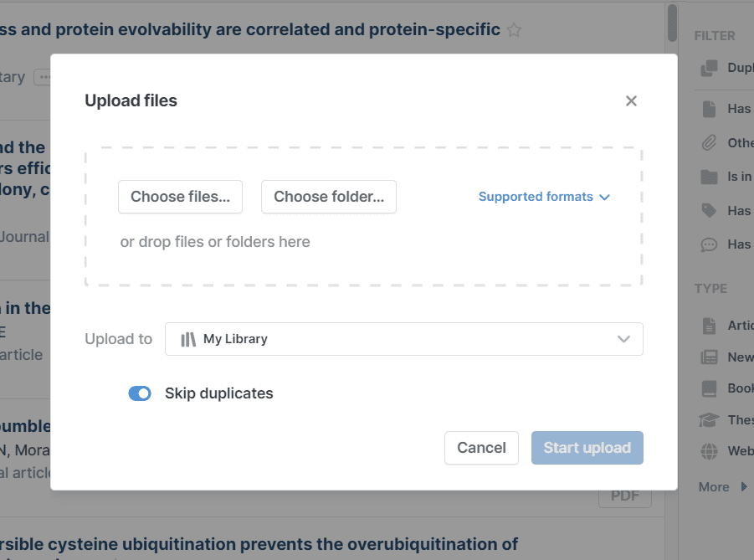Screen dimensions: 754x560
Task: Click the folder filter icon
Action: point(709,177)
